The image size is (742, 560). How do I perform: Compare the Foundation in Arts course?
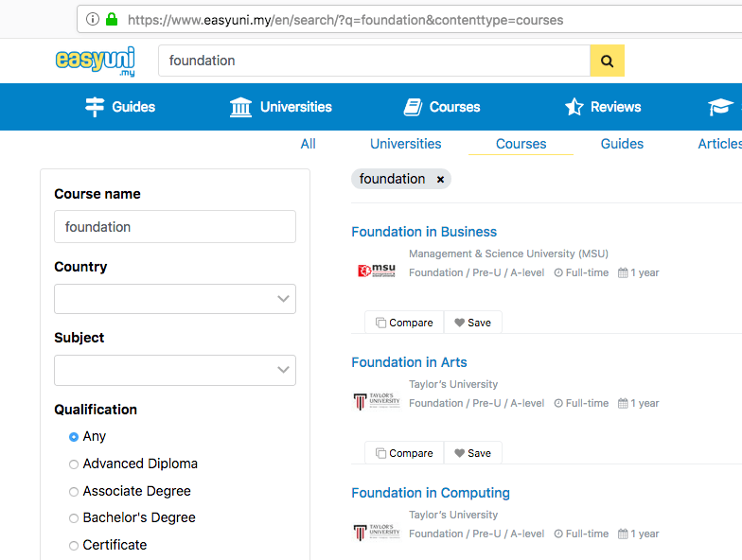point(404,453)
